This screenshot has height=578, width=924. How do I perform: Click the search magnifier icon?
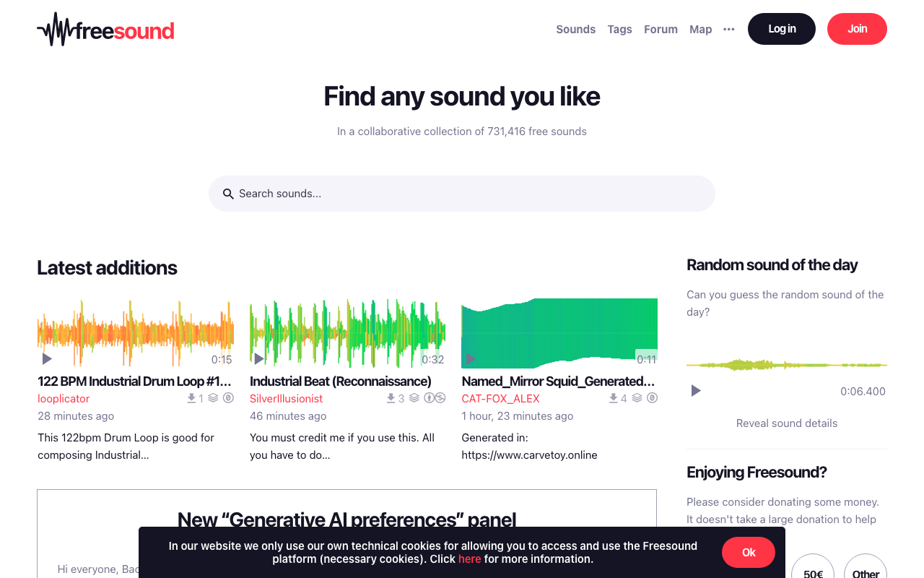tap(228, 194)
